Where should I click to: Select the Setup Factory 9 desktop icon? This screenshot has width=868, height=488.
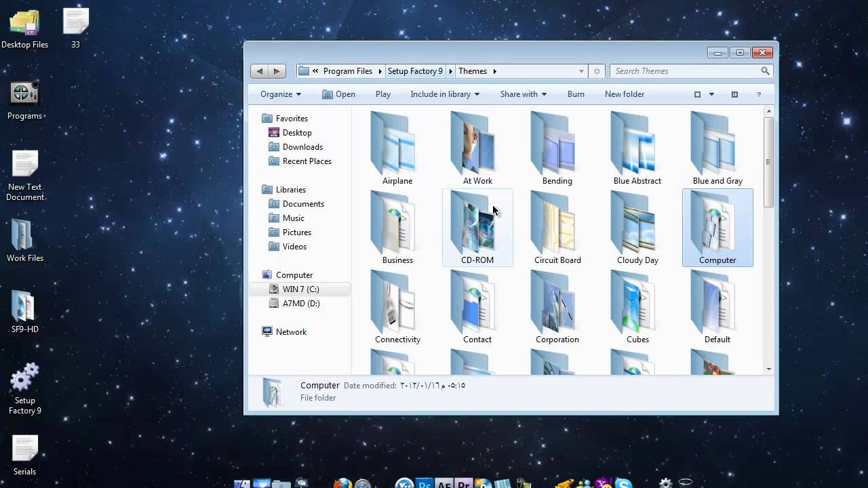(x=25, y=388)
